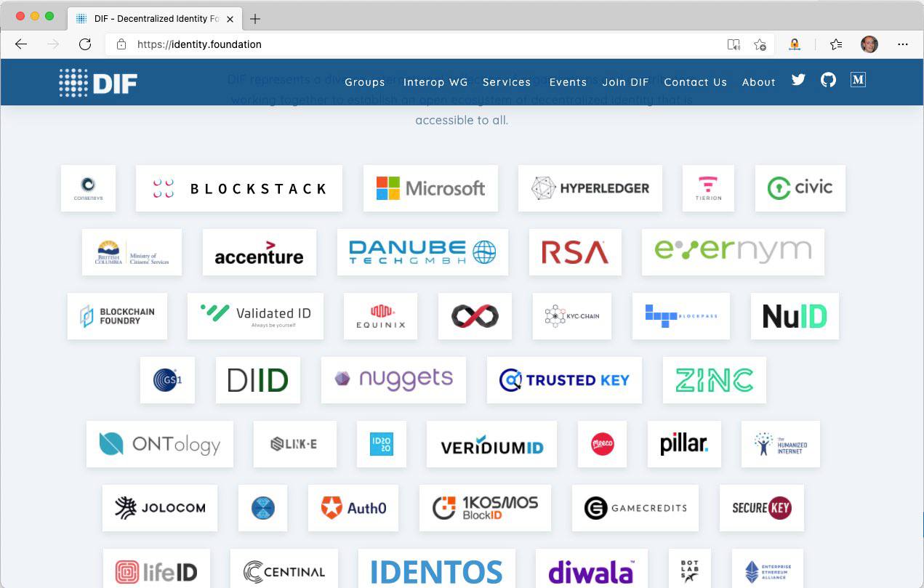Open the ONTology logo tile
The image size is (924, 588).
(160, 444)
